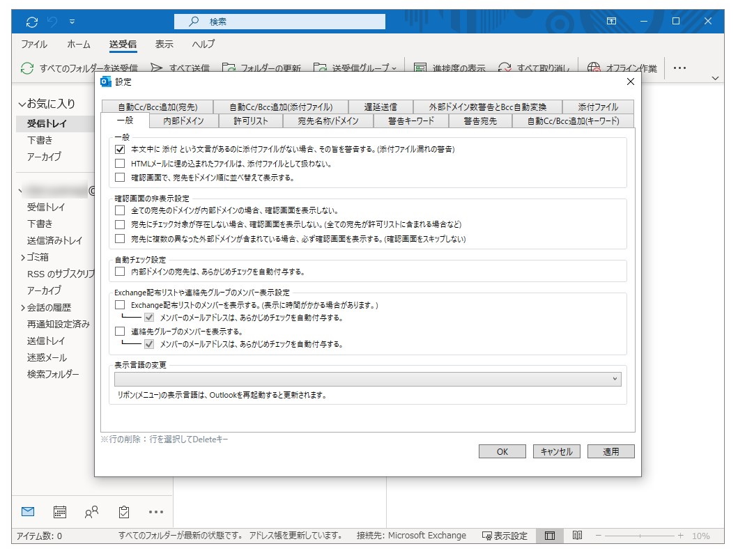This screenshot has height=560, width=738.
Task: Open the People icon in navigation bar
Action: point(91,511)
